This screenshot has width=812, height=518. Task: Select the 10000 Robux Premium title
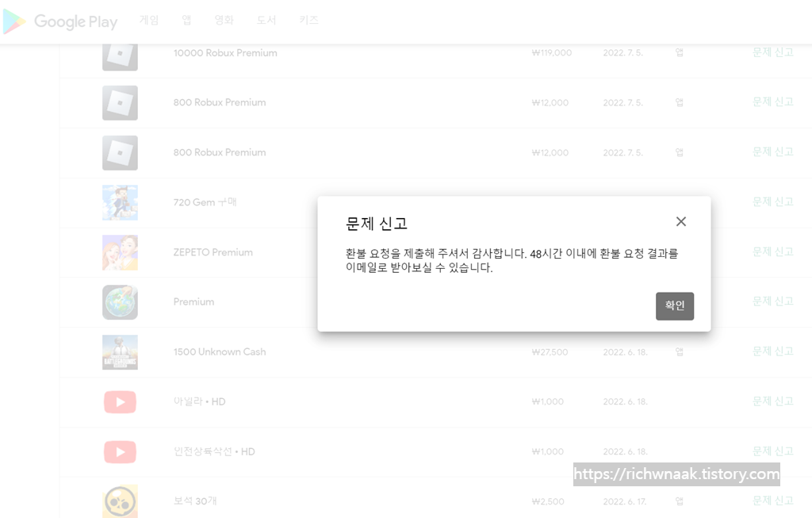225,53
